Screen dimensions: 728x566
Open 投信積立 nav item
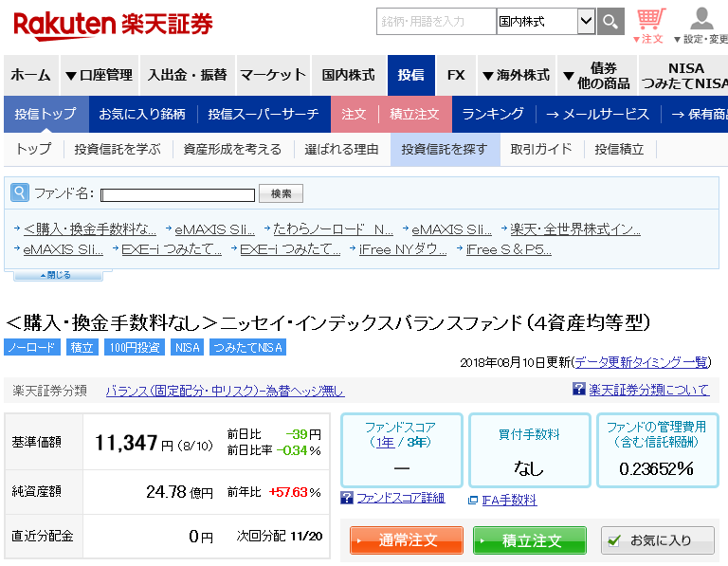pos(619,149)
